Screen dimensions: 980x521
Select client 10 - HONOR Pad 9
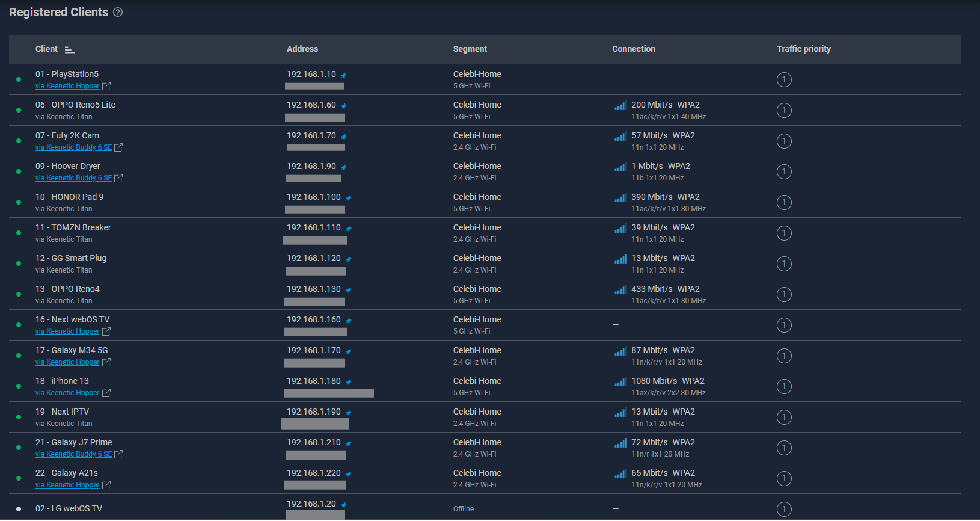pos(69,197)
